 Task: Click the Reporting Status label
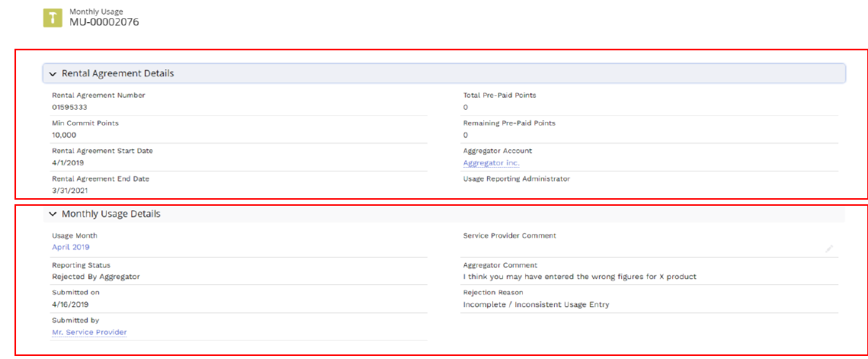pos(81,264)
